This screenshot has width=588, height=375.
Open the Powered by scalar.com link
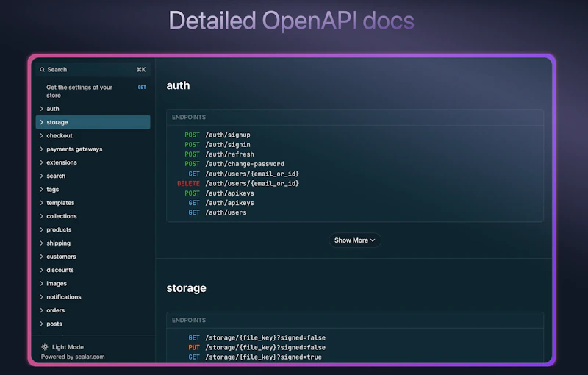pos(73,357)
